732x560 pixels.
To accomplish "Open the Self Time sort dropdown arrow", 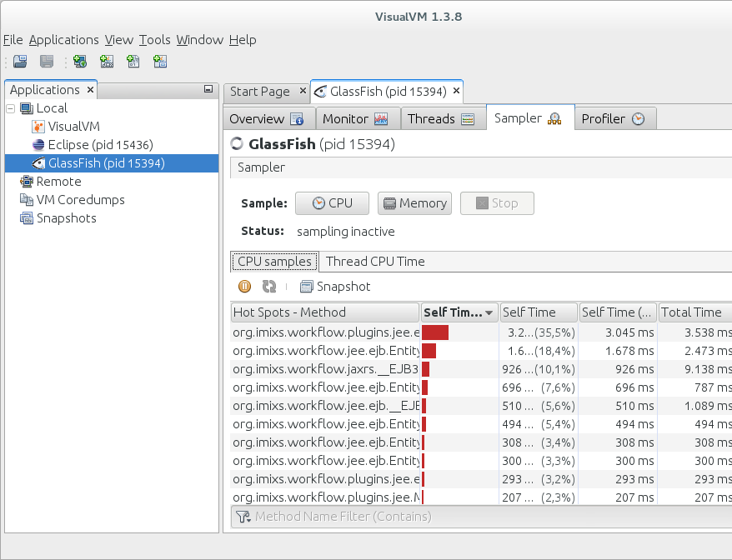I will pos(489,312).
